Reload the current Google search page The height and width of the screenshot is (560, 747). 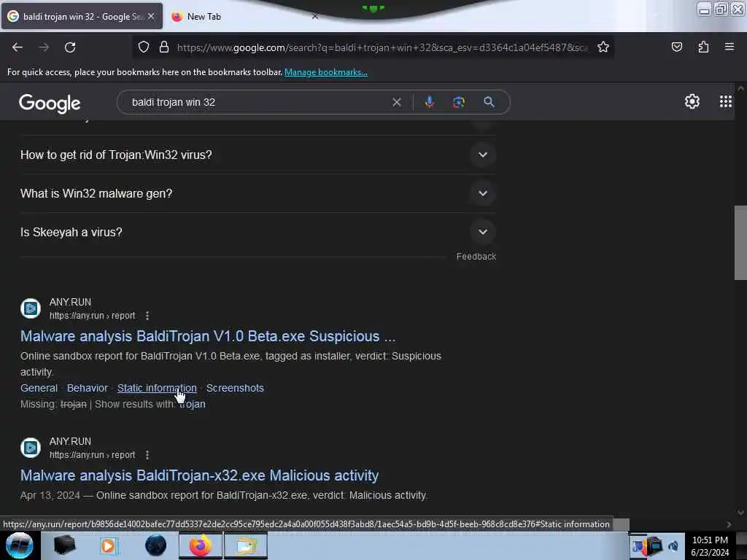70,47
